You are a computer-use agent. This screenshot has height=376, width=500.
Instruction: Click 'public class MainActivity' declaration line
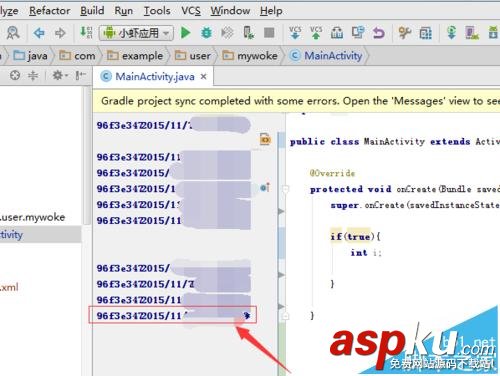pyautogui.click(x=395, y=142)
